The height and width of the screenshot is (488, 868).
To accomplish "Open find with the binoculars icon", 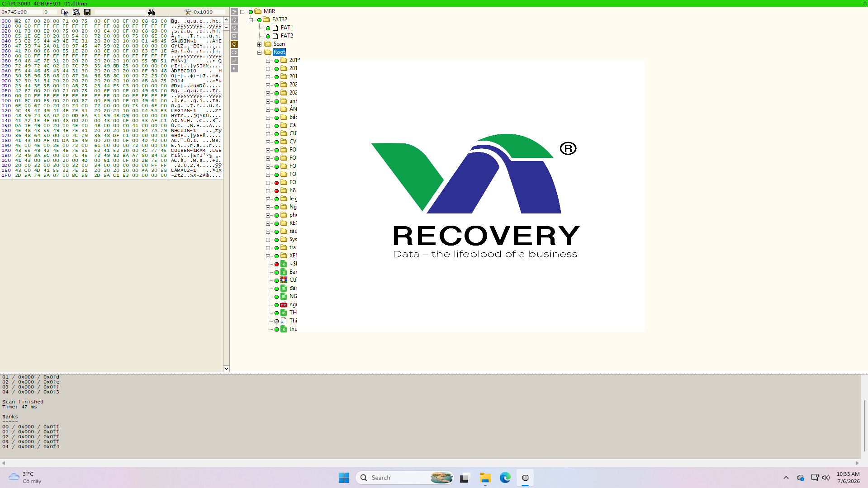I will (x=151, y=12).
